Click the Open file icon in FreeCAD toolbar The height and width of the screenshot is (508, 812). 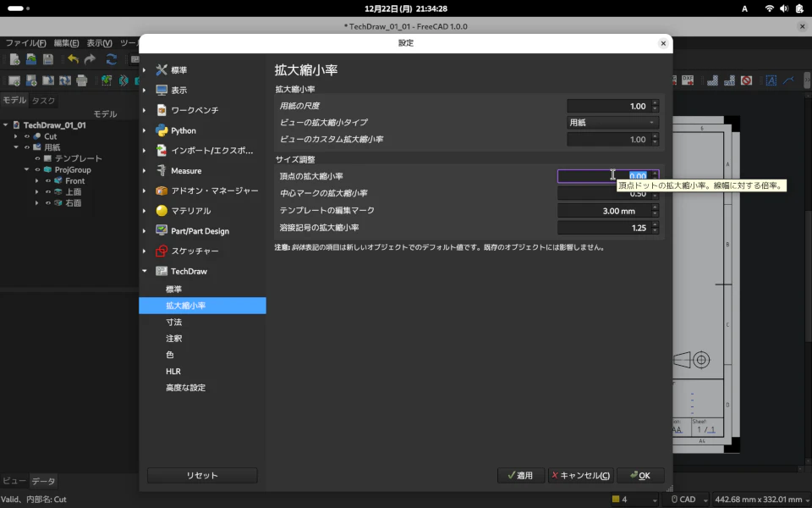(x=31, y=59)
